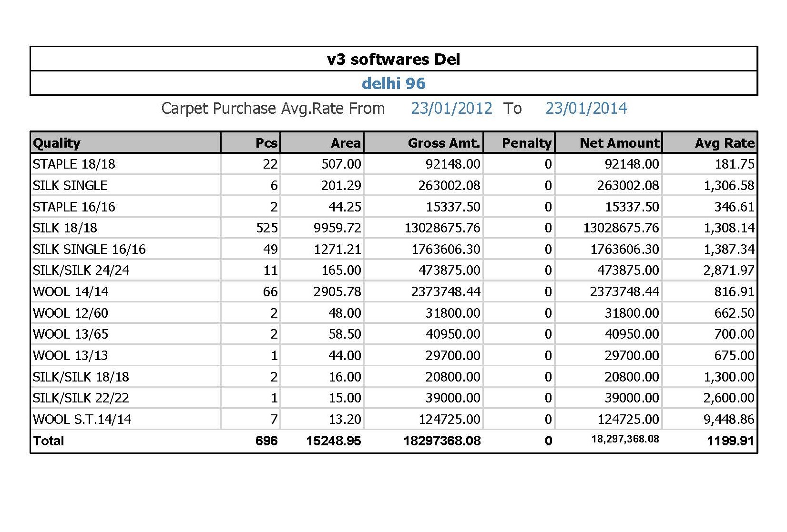Click the Avg Rate column header

(x=725, y=143)
